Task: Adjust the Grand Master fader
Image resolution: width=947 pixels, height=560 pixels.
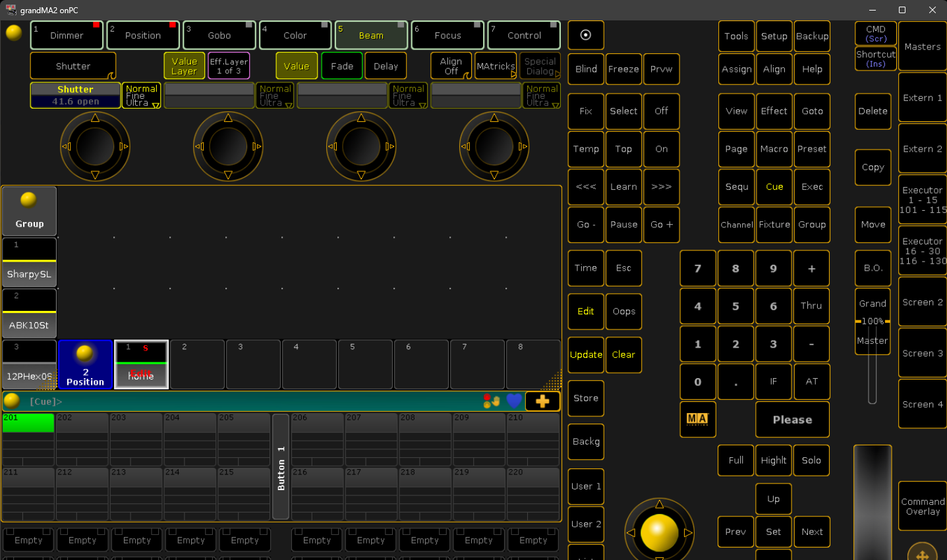Action: pyautogui.click(x=873, y=322)
